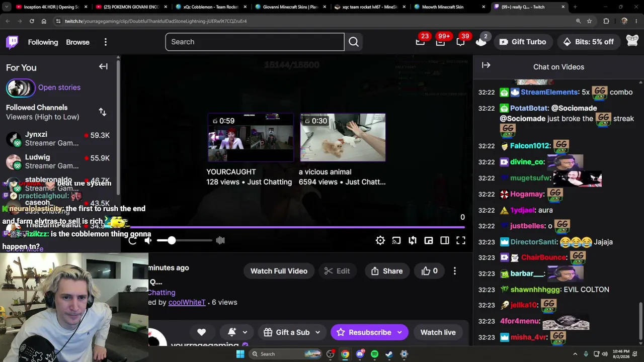Screen dimensions: 644x362
Task: Open Notifications inbox with 99+ badge
Action: click(440, 42)
